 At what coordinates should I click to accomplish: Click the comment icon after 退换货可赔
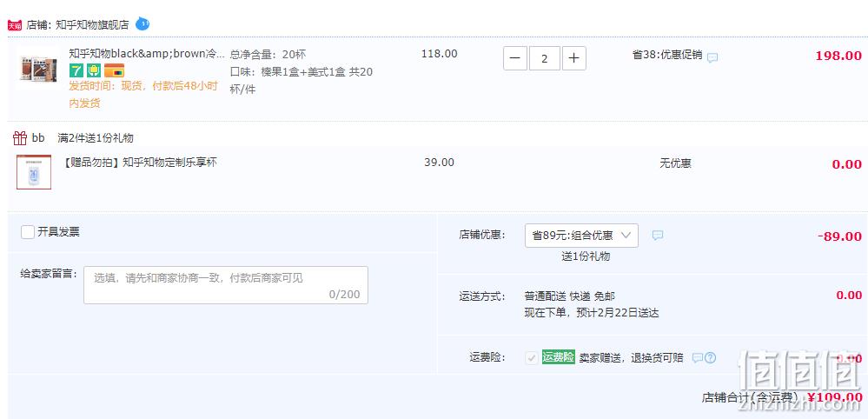click(x=698, y=357)
